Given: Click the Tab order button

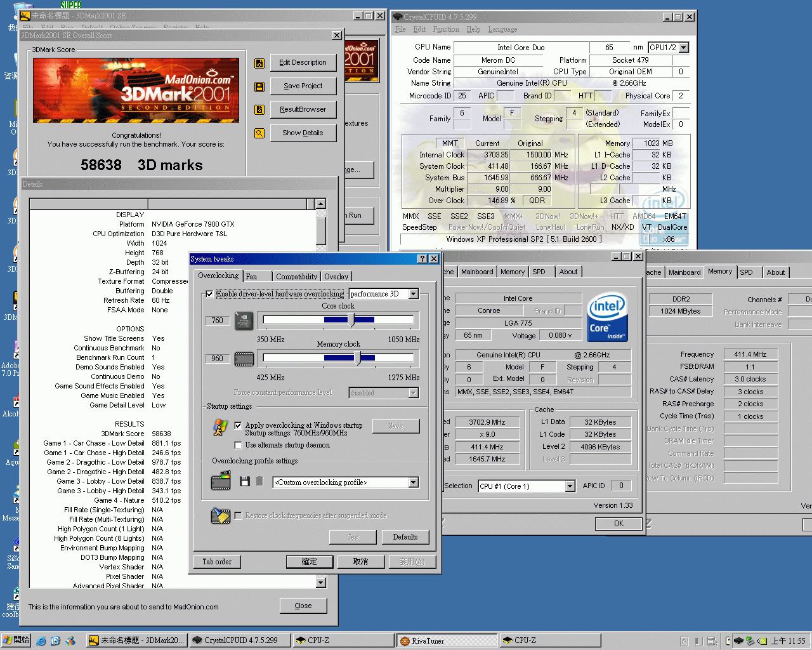Looking at the screenshot, I should click(x=217, y=562).
